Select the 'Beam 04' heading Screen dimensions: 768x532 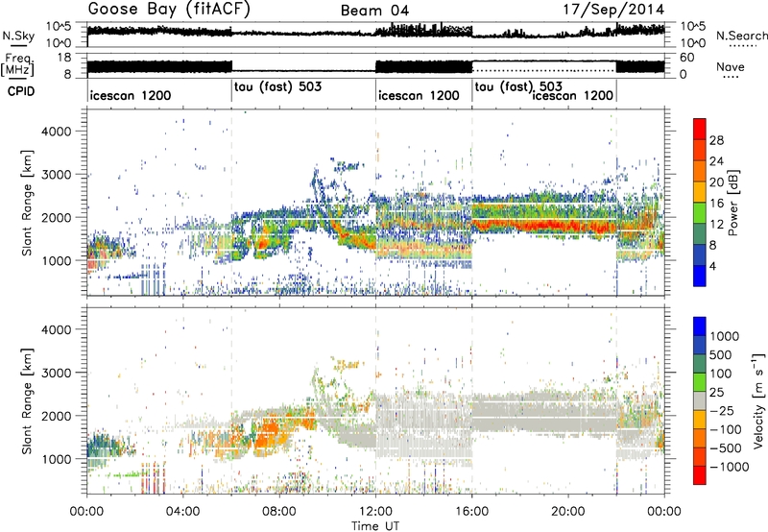374,11
